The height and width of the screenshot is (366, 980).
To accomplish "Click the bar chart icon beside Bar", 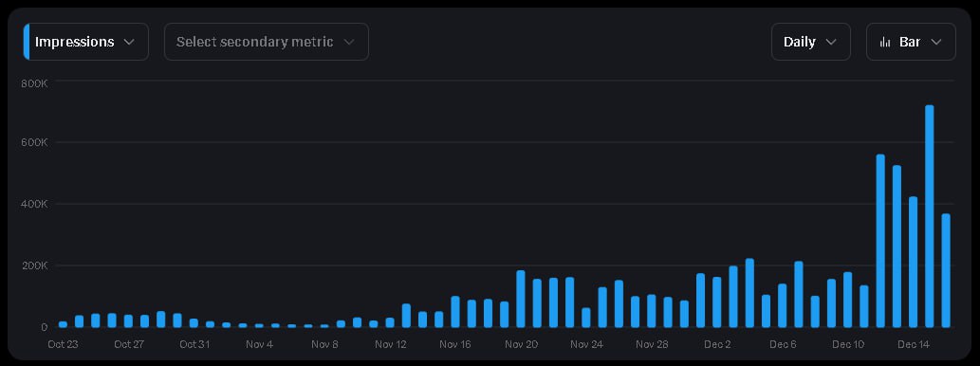I will coord(885,42).
